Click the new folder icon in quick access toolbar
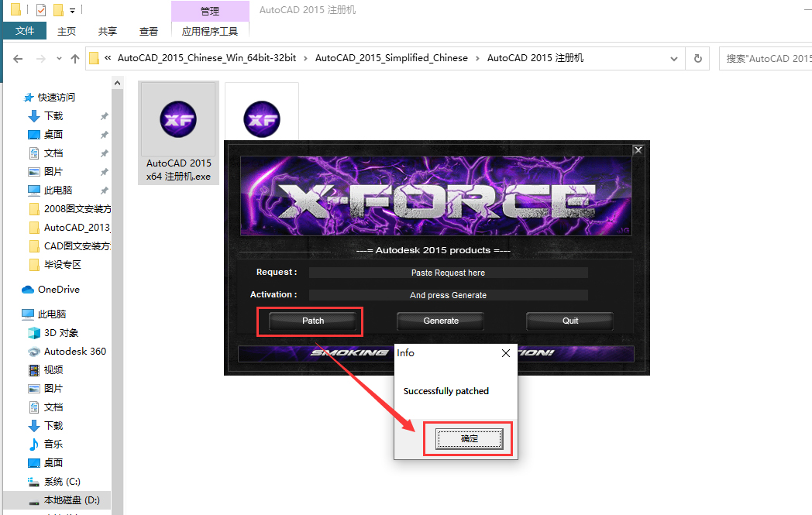 (x=58, y=9)
